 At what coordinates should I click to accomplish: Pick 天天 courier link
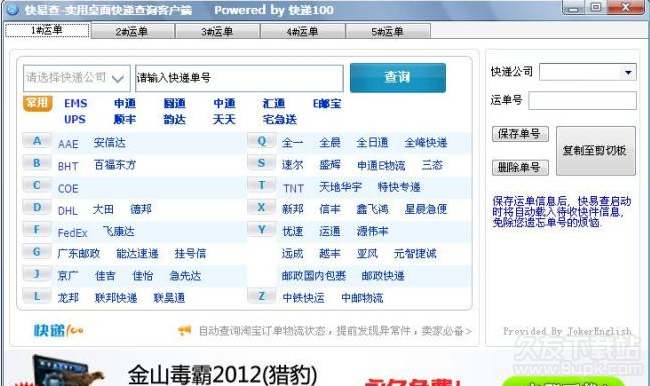pyautogui.click(x=224, y=119)
